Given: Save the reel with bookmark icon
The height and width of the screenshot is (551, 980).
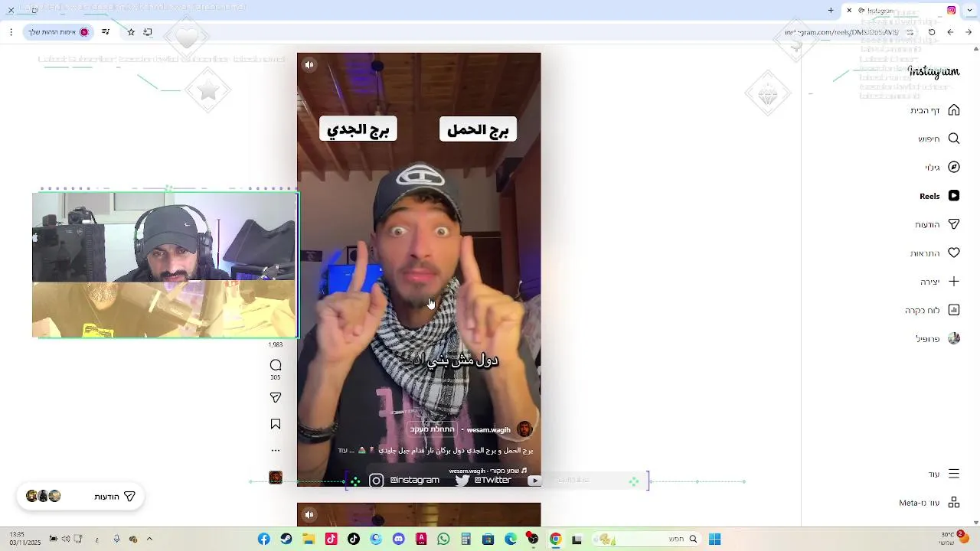Looking at the screenshot, I should (x=276, y=424).
